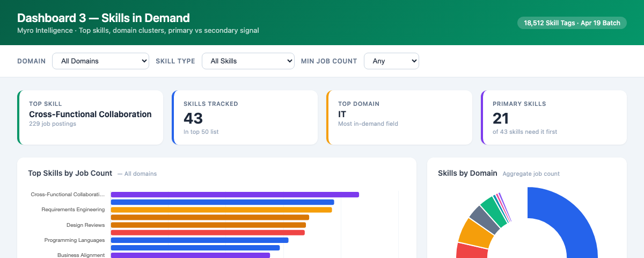Screen dimensions: 644x258
Task: Click the Aggregate job count caption
Action: (531, 174)
